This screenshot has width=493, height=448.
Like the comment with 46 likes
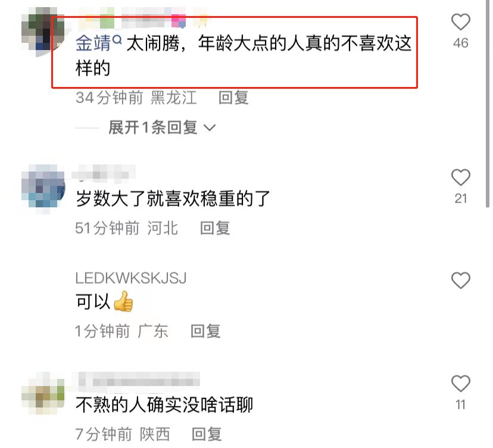tap(461, 22)
